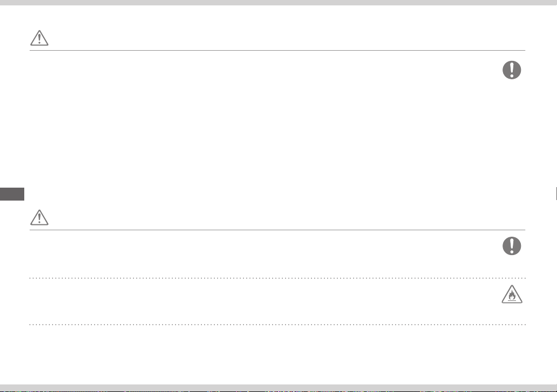The image size is (557, 392).
Task: Click the flame hazard triangle icon
Action: point(512,294)
